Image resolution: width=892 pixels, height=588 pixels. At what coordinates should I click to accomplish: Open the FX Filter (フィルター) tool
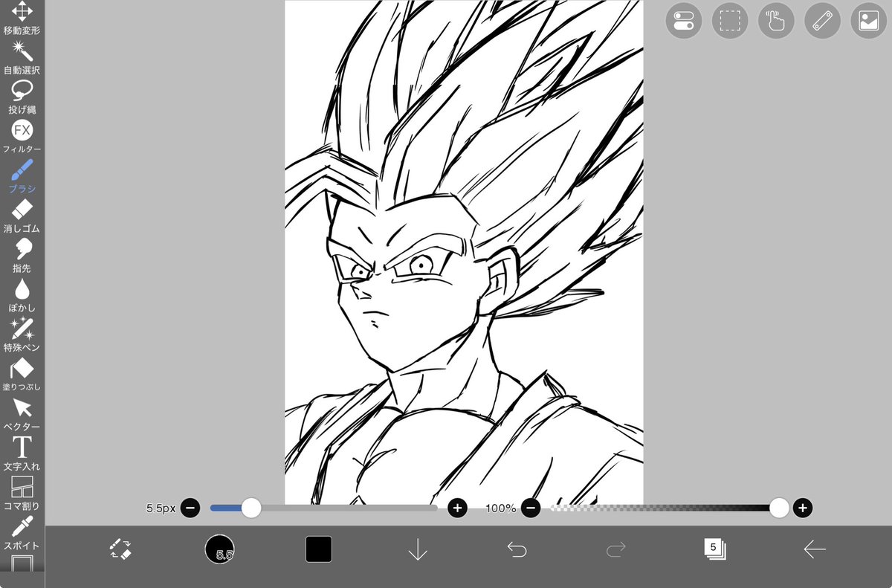(22, 138)
